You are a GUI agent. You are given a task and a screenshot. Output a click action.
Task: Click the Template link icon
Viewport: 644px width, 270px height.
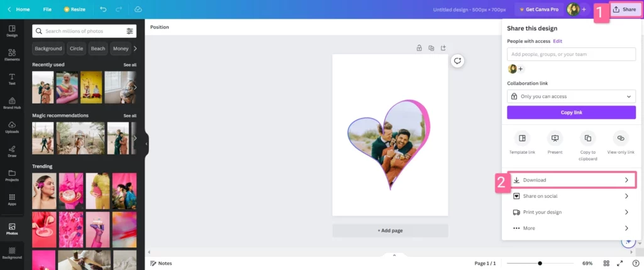[x=522, y=138]
